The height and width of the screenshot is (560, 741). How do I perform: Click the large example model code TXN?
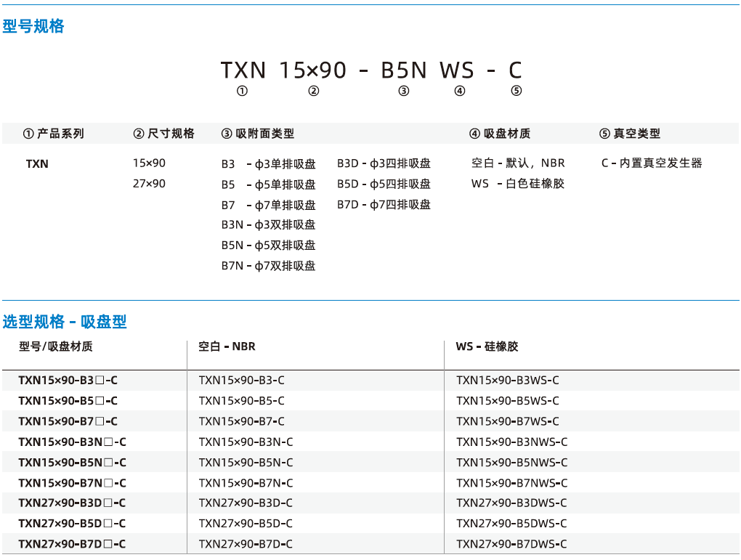coord(243,70)
